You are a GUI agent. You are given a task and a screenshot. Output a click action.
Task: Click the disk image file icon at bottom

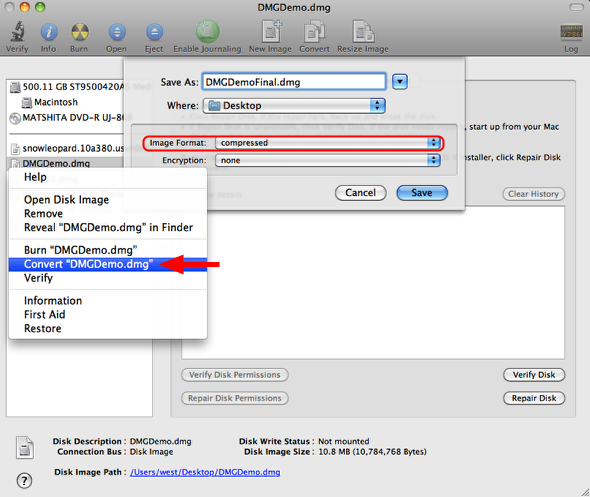25,447
